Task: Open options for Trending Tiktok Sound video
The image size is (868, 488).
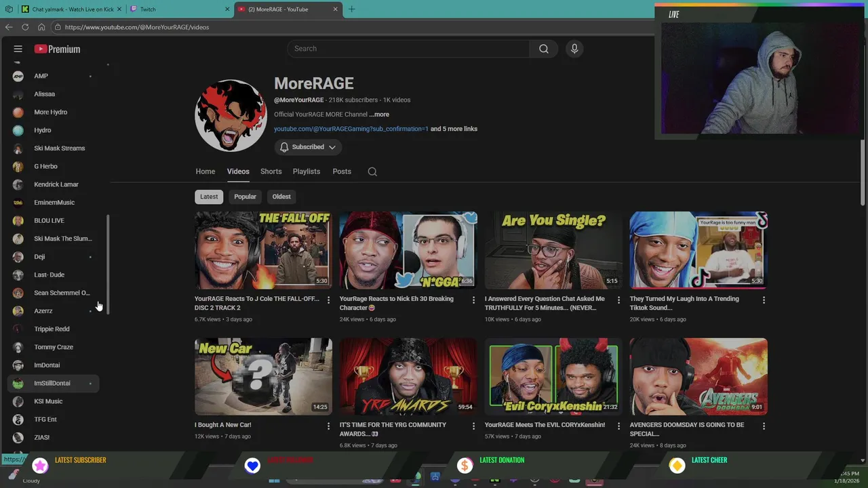Action: (x=764, y=300)
